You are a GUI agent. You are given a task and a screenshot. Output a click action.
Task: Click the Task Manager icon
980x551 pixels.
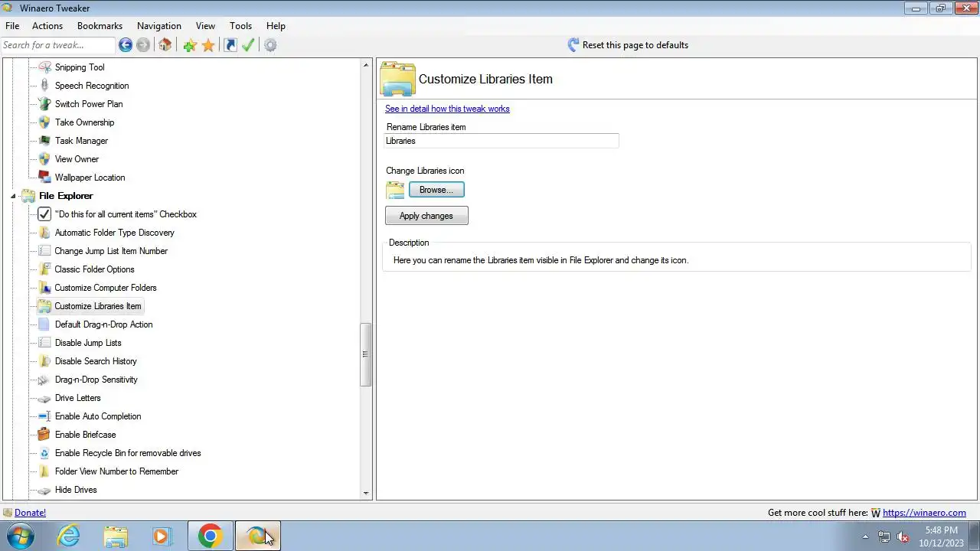[x=44, y=141]
